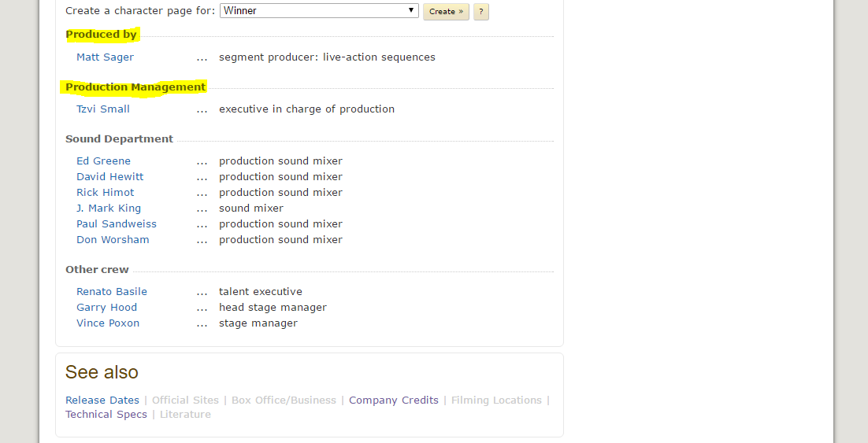Click the greyed-out Official Sites link
Screen dimensions: 868x443
click(x=185, y=401)
